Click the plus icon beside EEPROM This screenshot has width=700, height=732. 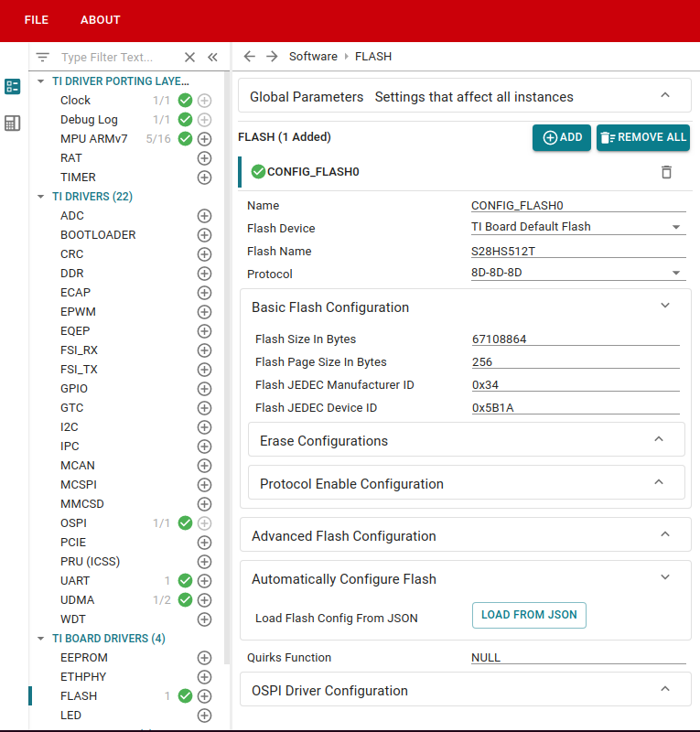coord(204,658)
